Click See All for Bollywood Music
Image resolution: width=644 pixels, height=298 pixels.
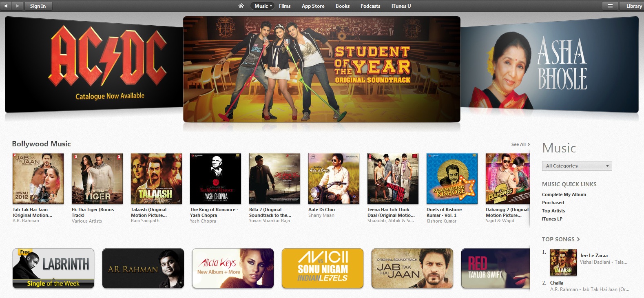(520, 144)
